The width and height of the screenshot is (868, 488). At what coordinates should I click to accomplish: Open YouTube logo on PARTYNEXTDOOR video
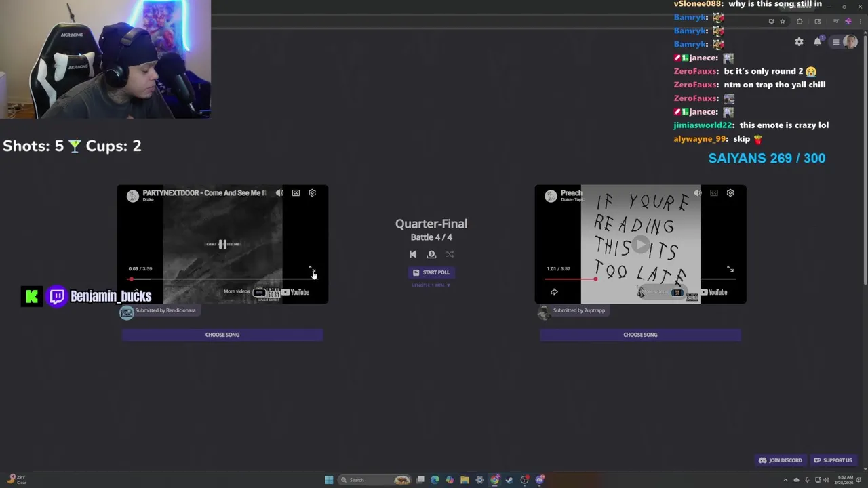(296, 292)
